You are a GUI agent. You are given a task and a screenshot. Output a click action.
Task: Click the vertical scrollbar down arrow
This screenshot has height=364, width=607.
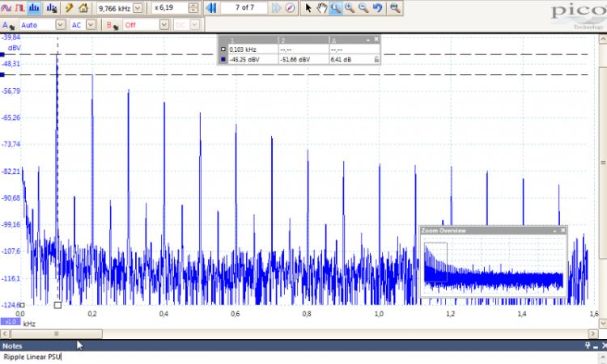603,323
